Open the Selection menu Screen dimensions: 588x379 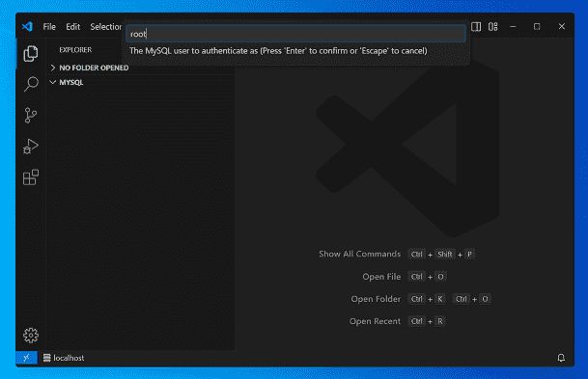[x=106, y=27]
